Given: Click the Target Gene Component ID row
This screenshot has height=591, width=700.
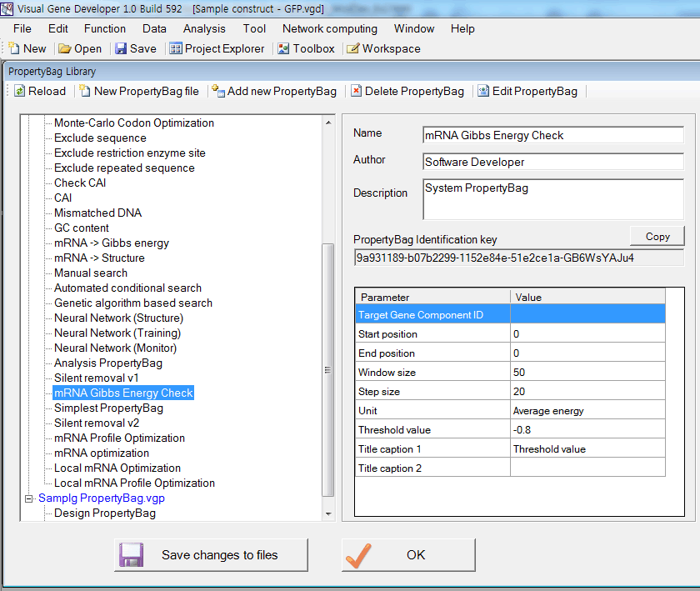Looking at the screenshot, I should pos(510,315).
